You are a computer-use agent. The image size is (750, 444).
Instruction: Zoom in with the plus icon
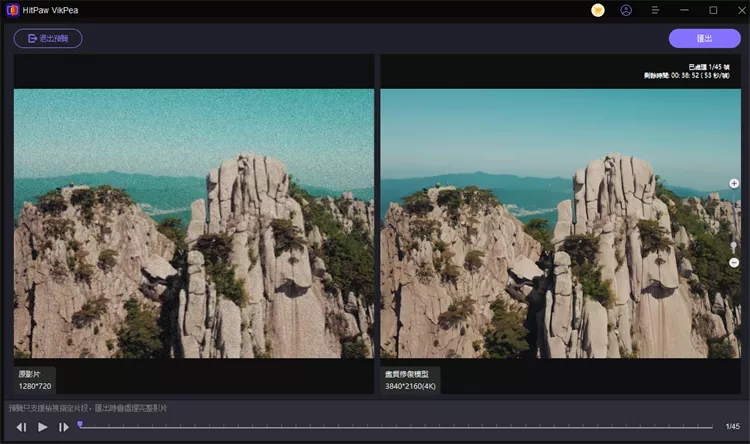(x=734, y=183)
